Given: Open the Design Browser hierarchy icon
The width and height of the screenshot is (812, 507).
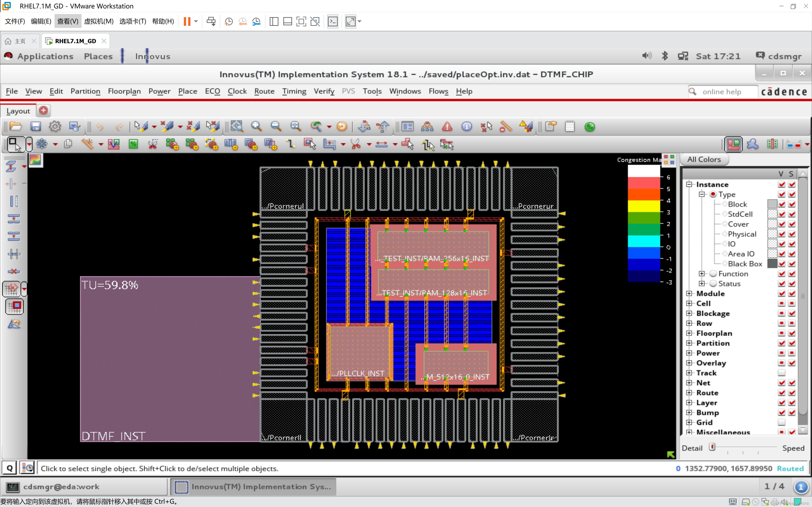Looking at the screenshot, I should 427,127.
